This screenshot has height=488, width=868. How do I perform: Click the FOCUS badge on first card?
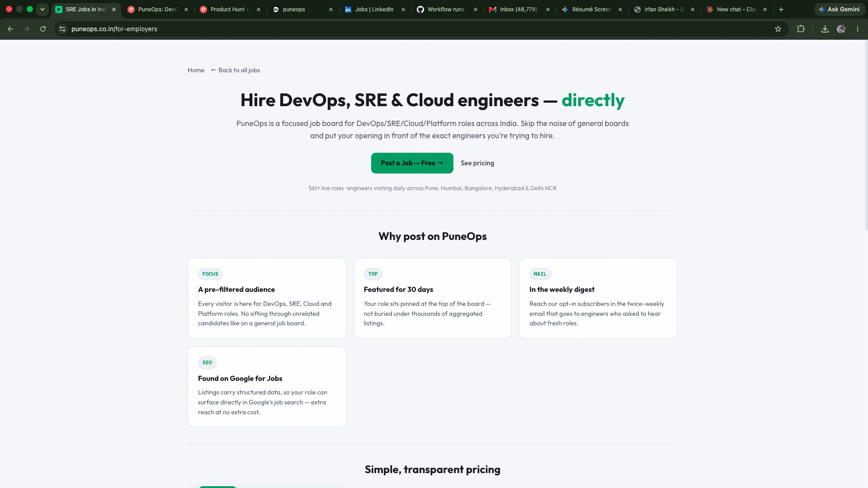click(x=210, y=274)
